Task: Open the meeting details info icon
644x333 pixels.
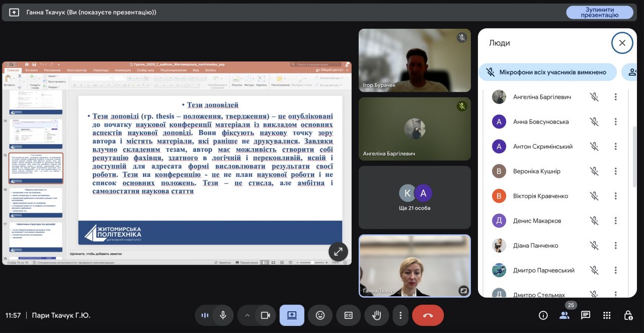Action: (x=543, y=315)
